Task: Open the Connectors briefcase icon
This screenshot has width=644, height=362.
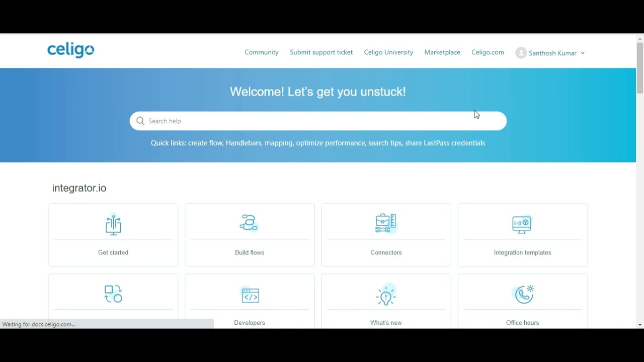Action: 386,223
